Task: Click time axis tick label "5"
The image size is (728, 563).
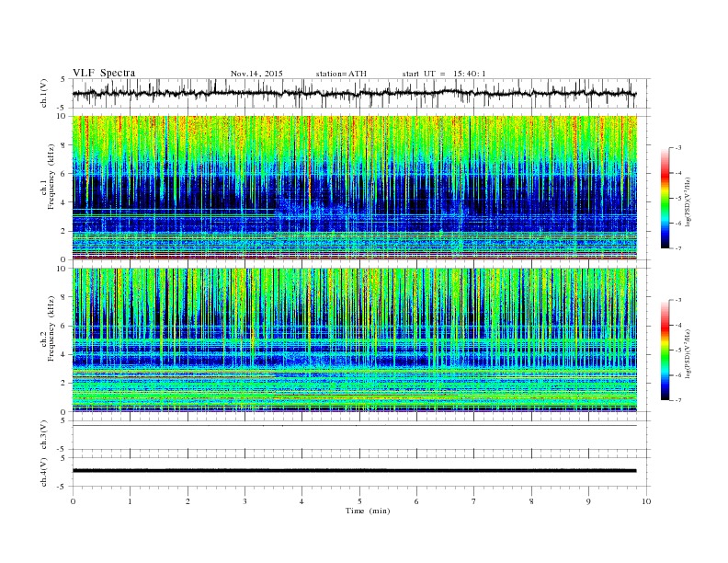Action: 359,501
